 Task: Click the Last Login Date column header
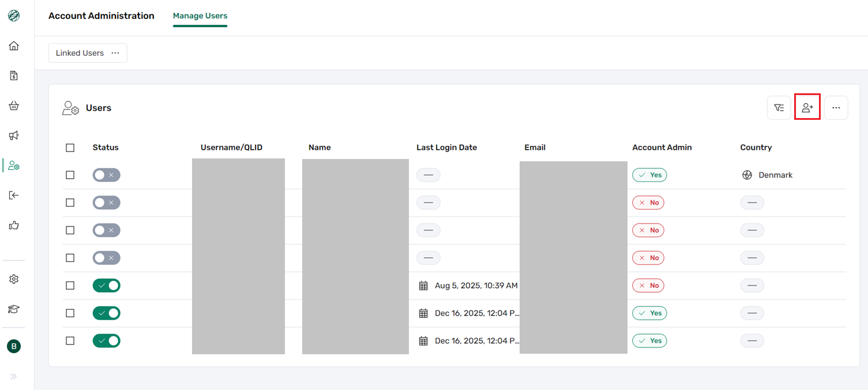(447, 147)
